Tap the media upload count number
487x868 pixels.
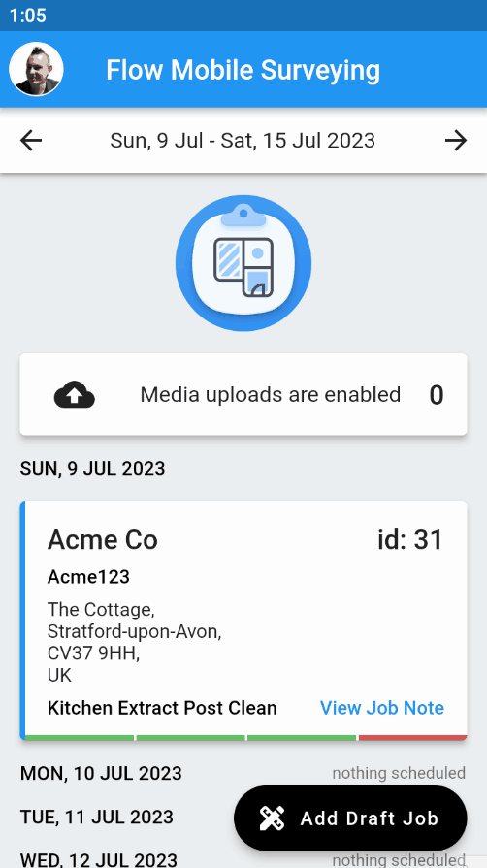437,395
